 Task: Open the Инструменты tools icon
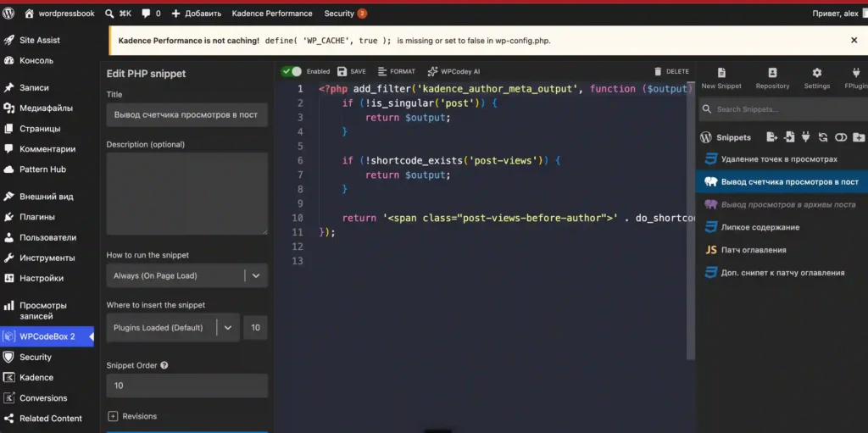coord(8,258)
